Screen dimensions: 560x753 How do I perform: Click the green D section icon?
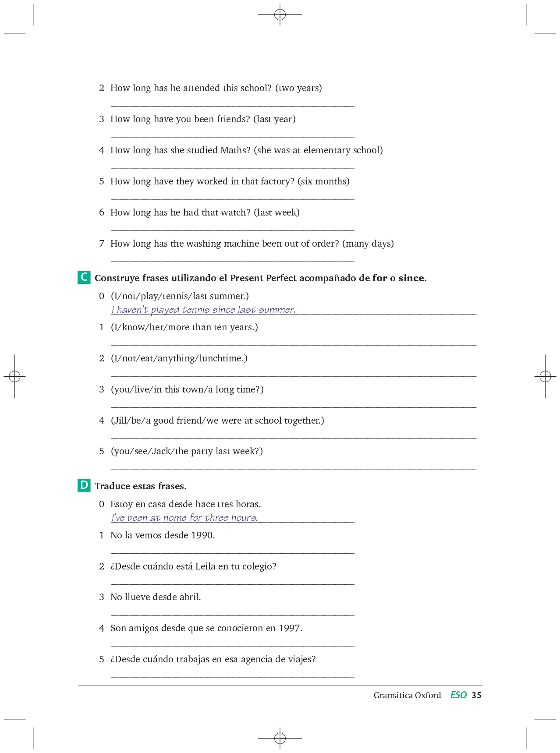point(84,485)
